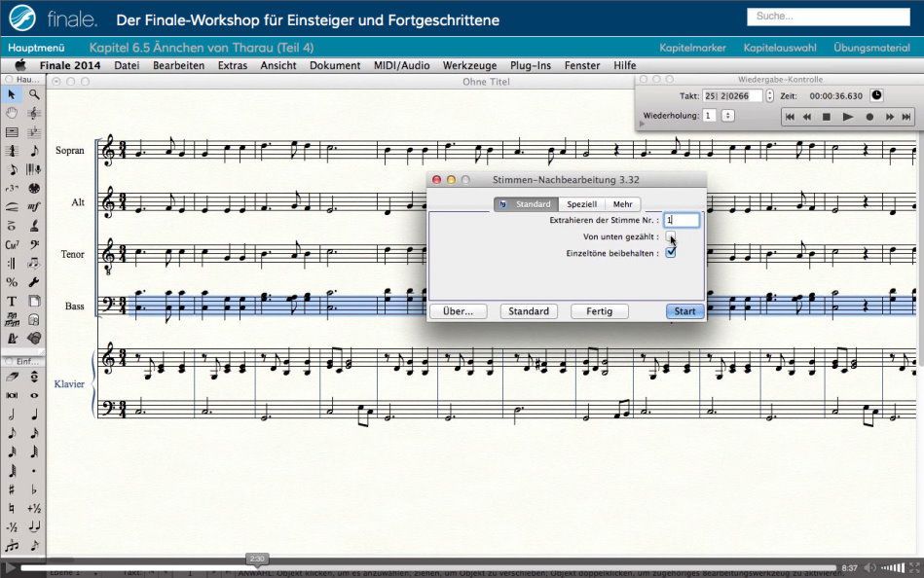This screenshot has height=578, width=924.
Task: Select the Tuplet tool
Action: pyautogui.click(x=12, y=189)
